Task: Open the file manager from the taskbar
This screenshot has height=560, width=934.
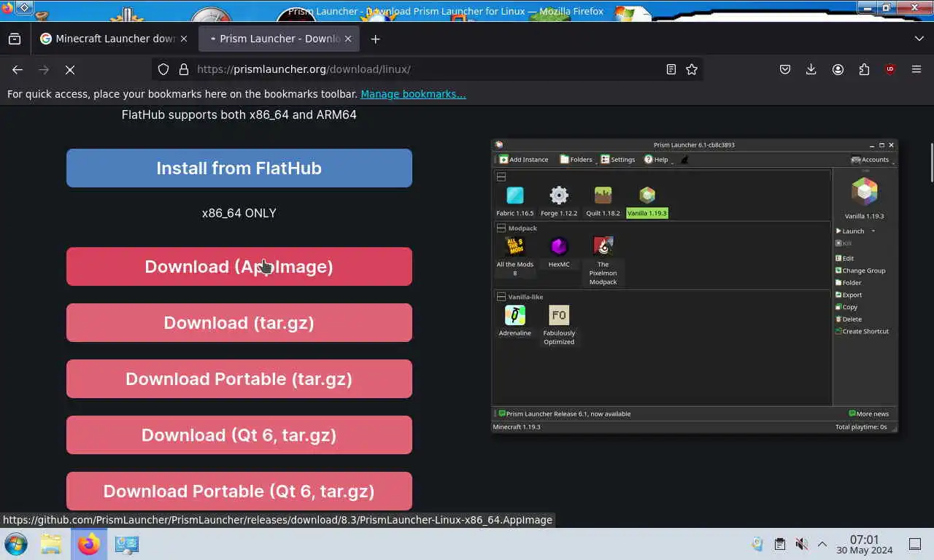Action: tap(51, 544)
